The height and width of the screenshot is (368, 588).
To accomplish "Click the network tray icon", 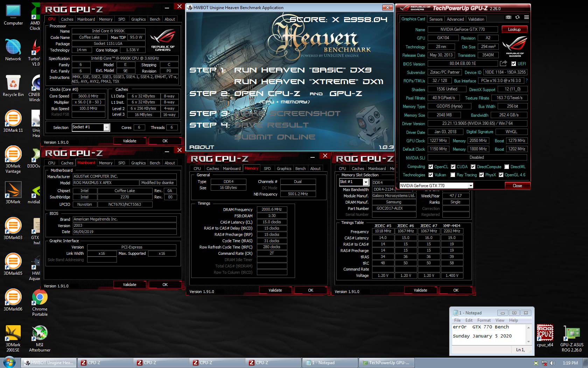I will 544,363.
